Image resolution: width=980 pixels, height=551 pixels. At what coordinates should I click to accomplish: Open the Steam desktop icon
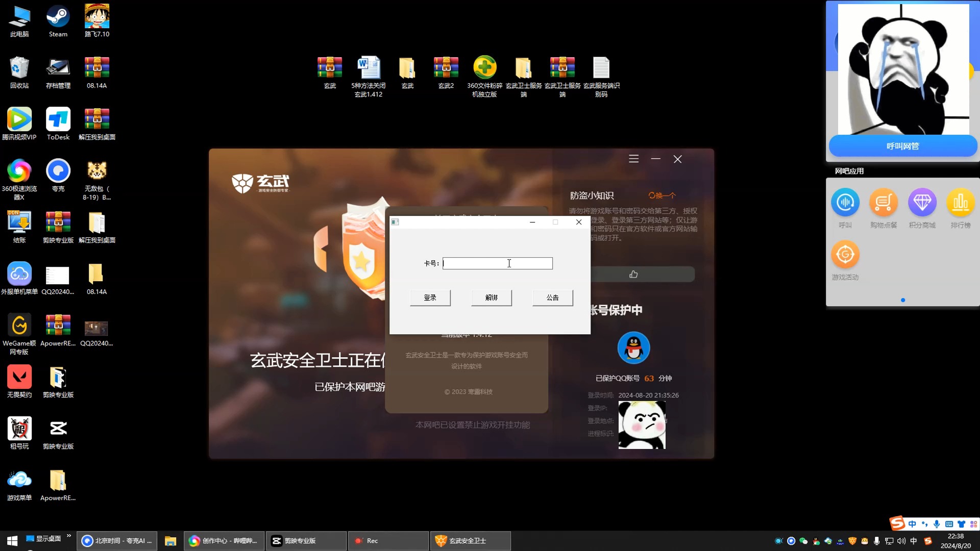click(x=58, y=21)
